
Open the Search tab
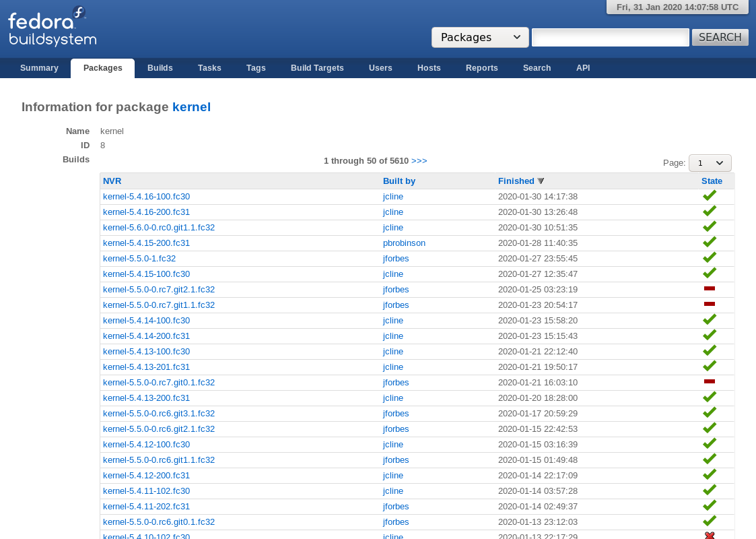coord(537,68)
